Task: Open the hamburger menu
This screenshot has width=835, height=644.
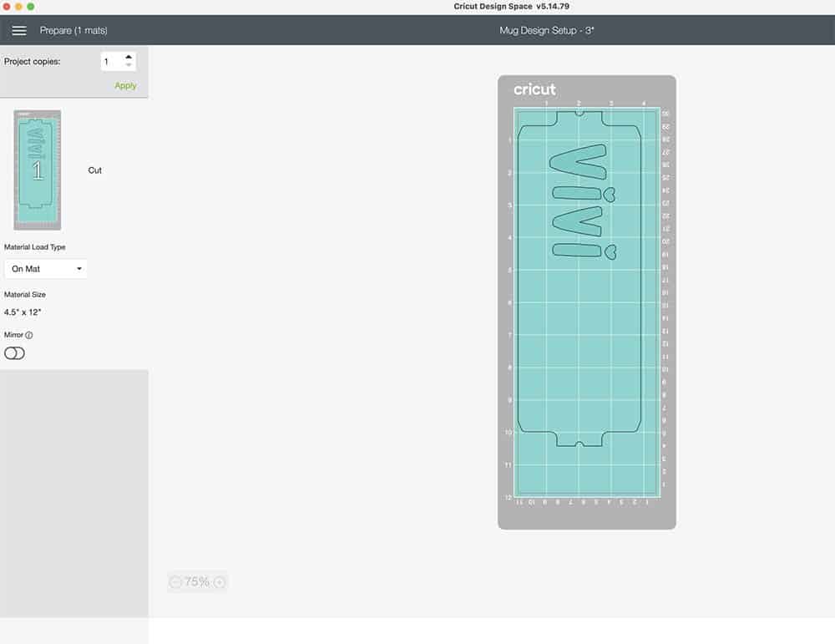Action: point(19,30)
